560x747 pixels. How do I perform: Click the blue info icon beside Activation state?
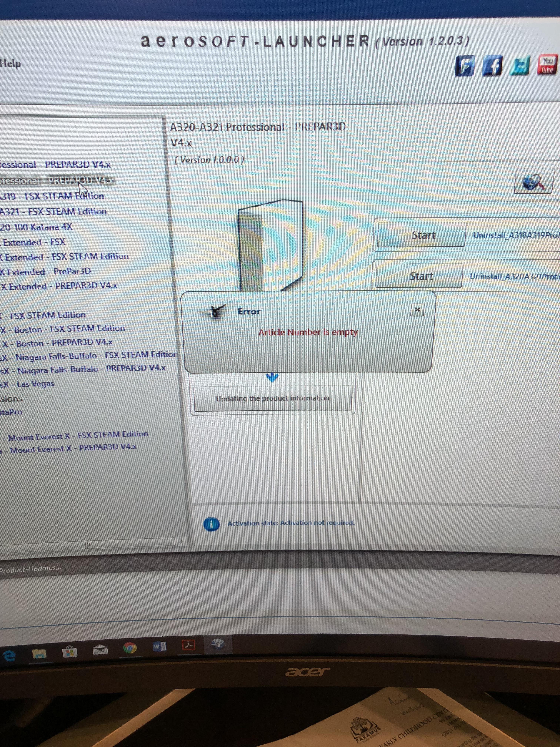[x=212, y=524]
